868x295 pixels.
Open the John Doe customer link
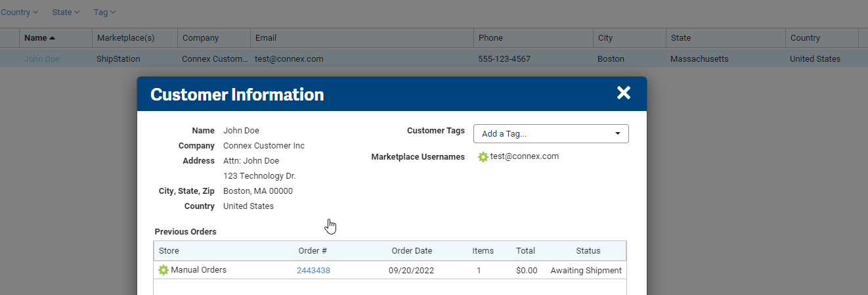41,58
